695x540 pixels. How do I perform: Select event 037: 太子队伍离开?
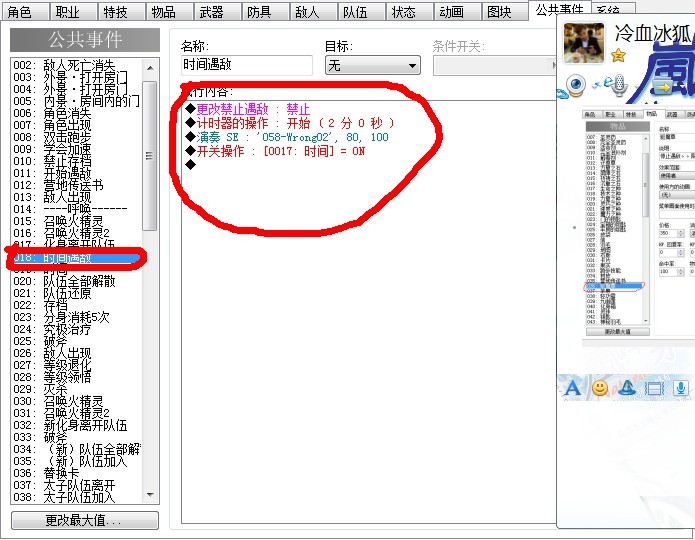[x=76, y=485]
